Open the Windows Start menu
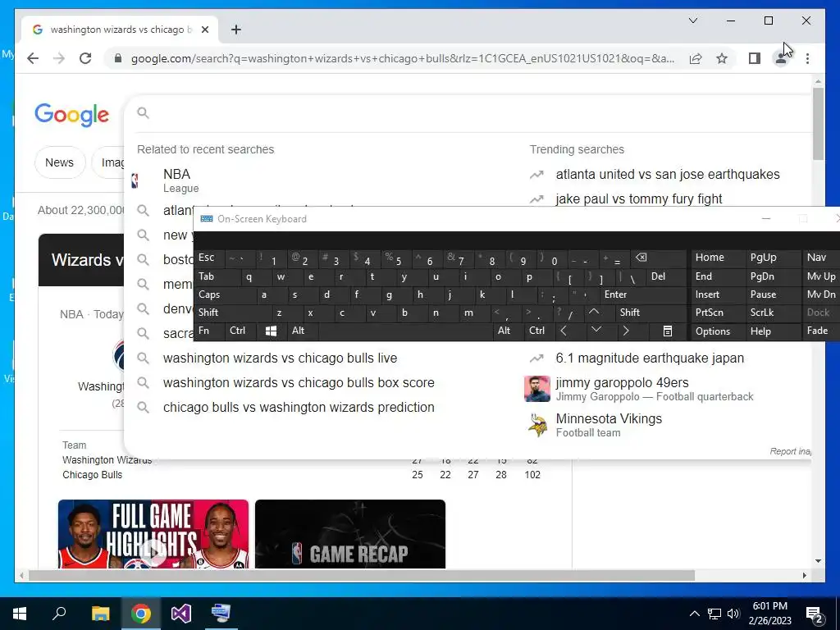Image resolution: width=840 pixels, height=630 pixels. (x=20, y=614)
